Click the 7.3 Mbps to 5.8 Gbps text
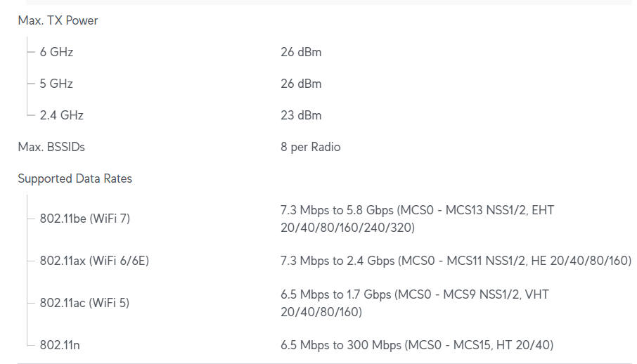 [337, 210]
